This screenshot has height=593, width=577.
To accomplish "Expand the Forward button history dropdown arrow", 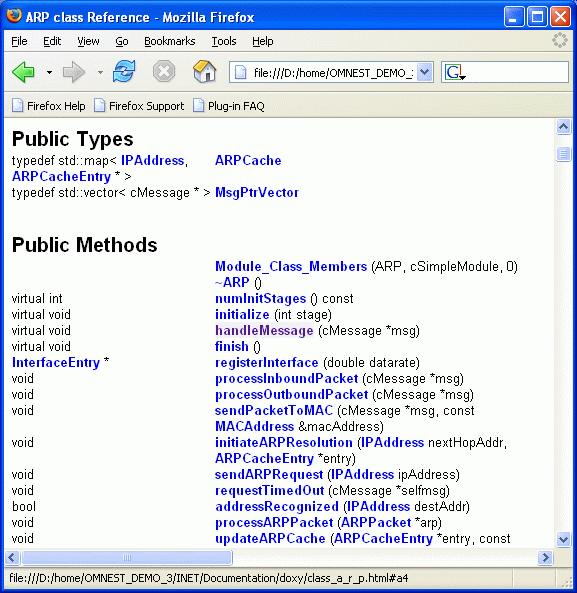I will pyautogui.click(x=100, y=72).
